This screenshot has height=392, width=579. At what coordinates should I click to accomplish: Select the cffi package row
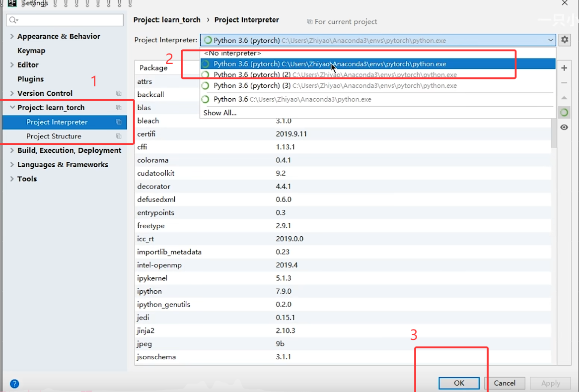click(x=343, y=147)
